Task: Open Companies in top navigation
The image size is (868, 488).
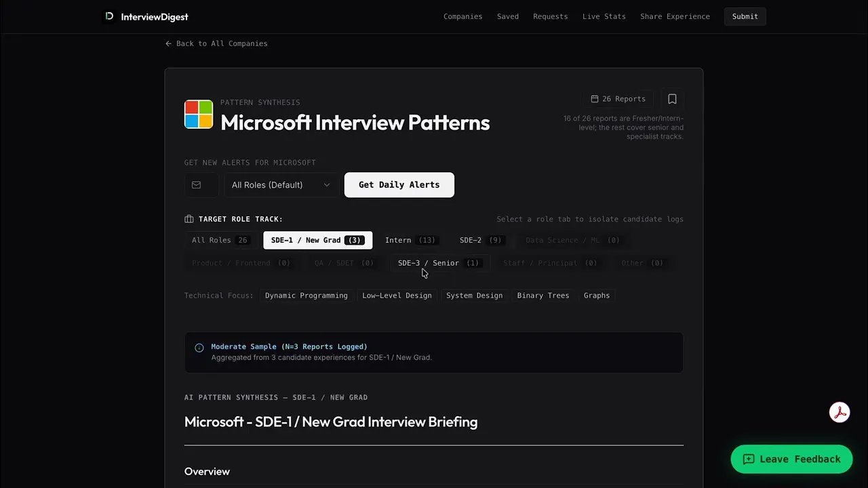Action: (x=463, y=16)
